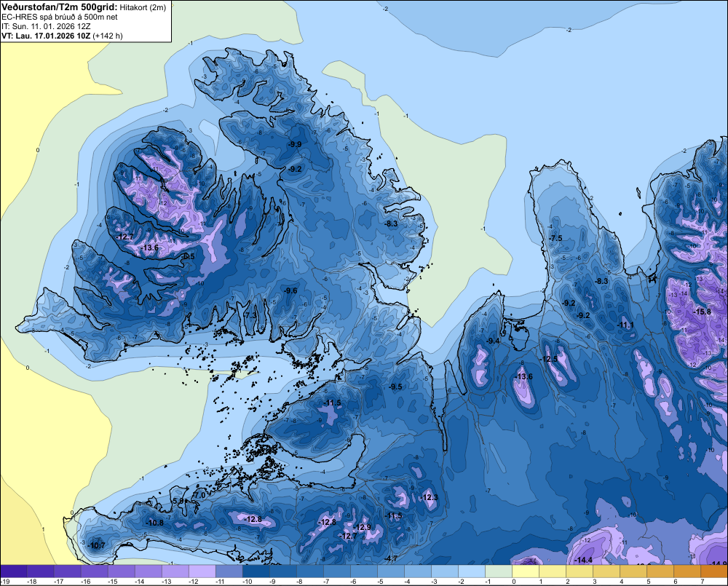The height and width of the screenshot is (586, 728).
Task: Click legend swatch between 2 and 3
Action: (x=579, y=571)
